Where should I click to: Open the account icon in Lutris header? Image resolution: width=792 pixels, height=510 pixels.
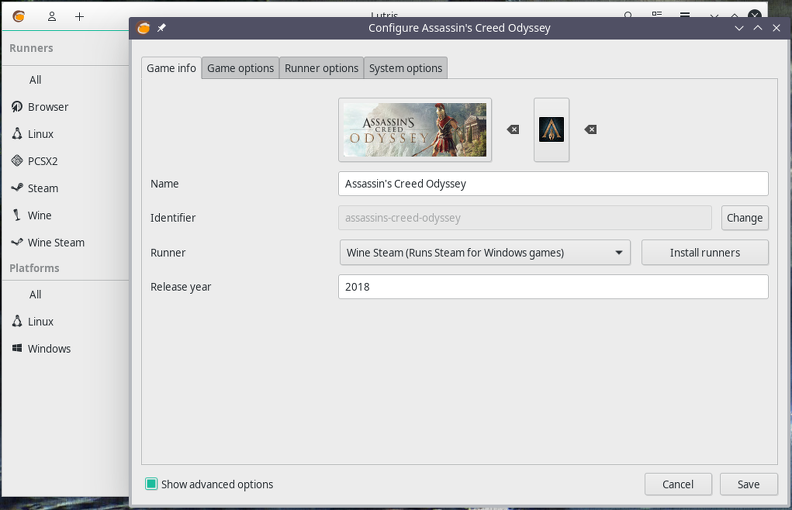[52, 16]
